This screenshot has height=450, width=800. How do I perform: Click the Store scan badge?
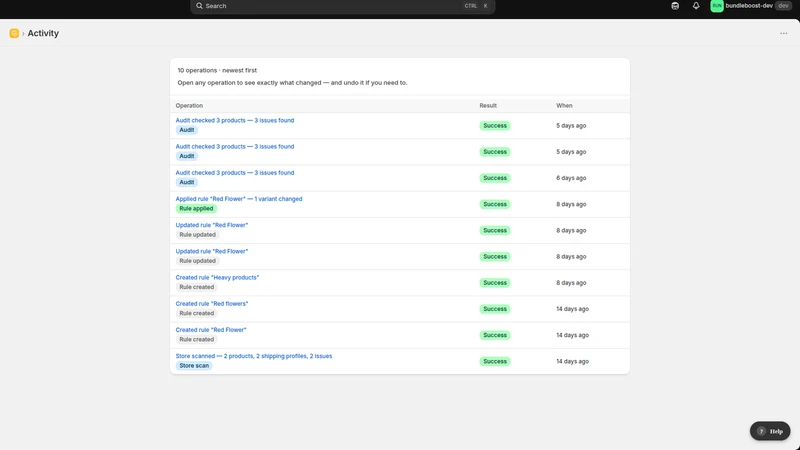[x=194, y=366]
